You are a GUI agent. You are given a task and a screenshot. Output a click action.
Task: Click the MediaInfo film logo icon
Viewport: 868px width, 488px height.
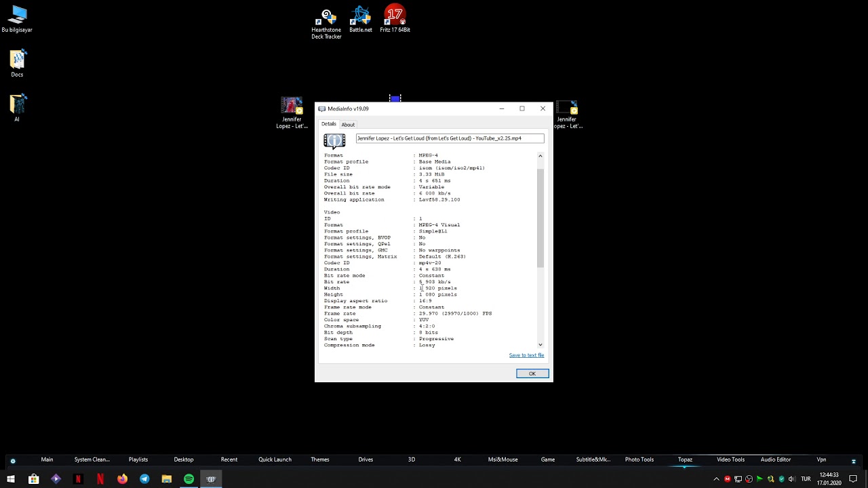(x=334, y=140)
